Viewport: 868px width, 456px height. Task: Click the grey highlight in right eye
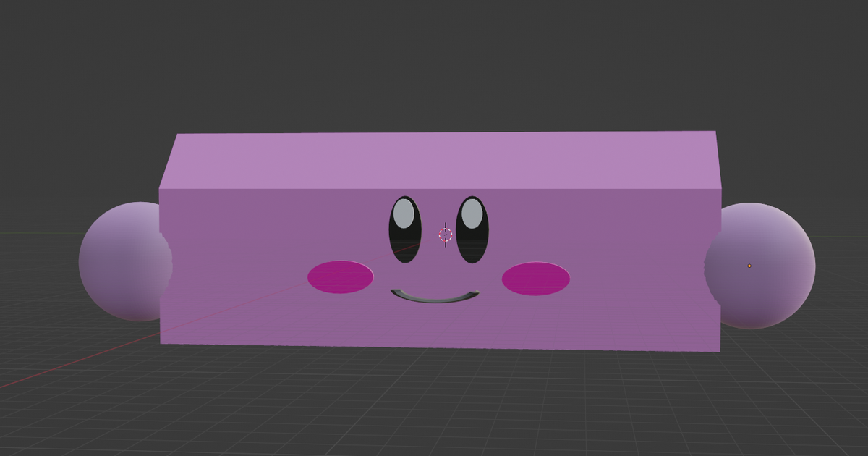tap(472, 214)
